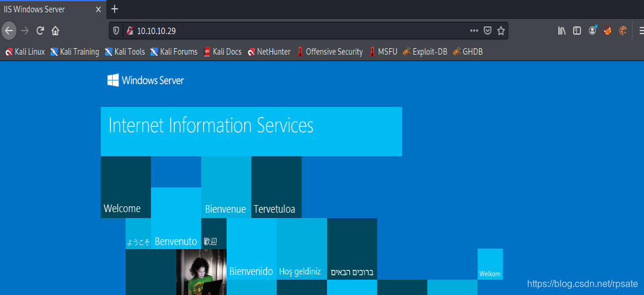Open the Kali Tools bookmark
This screenshot has width=644, height=295.
pyautogui.click(x=125, y=52)
